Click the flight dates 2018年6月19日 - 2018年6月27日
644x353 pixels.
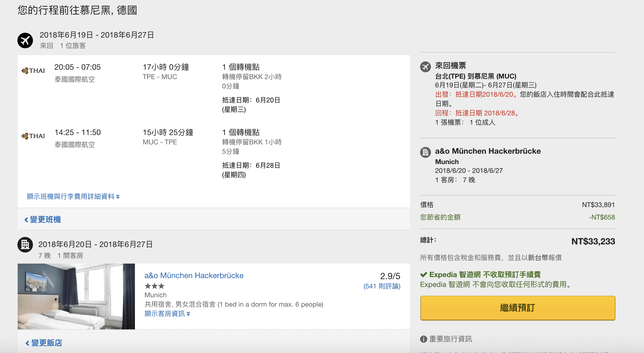click(x=97, y=35)
